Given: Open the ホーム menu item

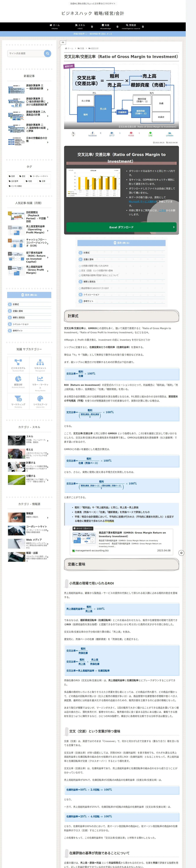Looking at the screenshot, I should pos(55,27).
